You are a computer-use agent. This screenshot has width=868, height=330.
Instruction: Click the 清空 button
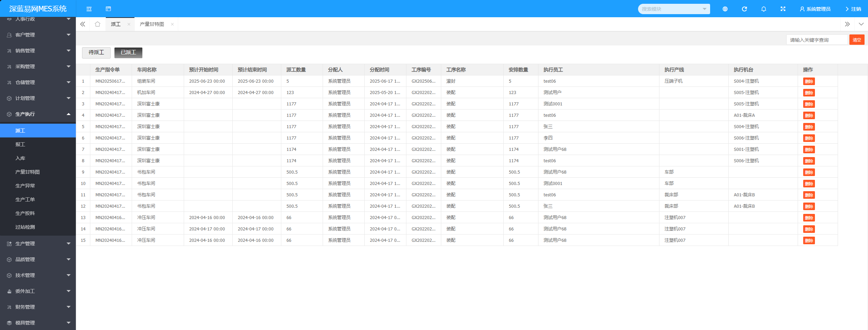coord(857,40)
